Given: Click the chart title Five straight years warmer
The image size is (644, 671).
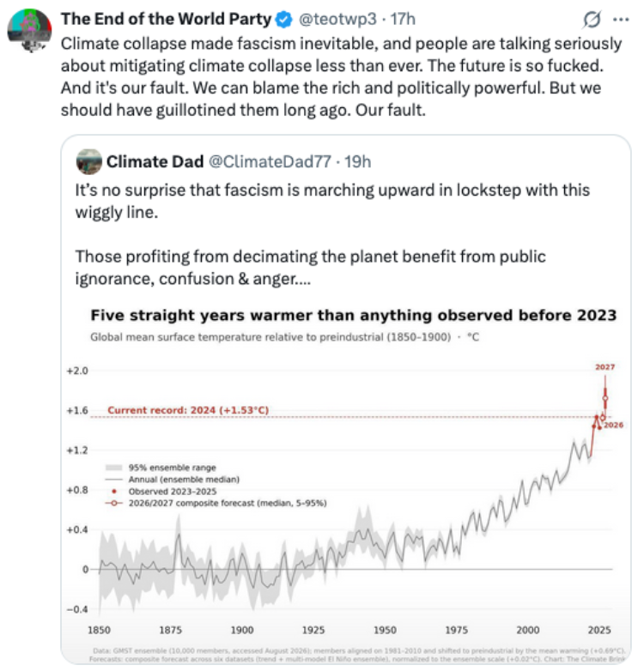Looking at the screenshot, I should [353, 316].
